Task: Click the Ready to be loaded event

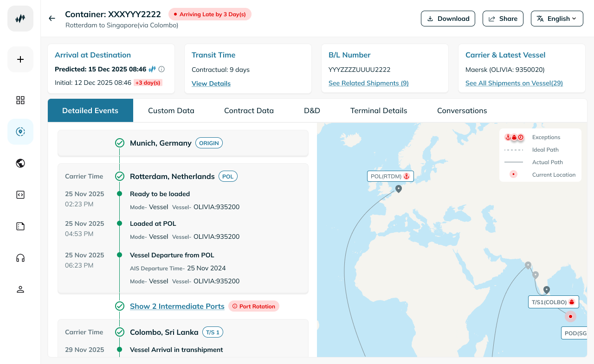Action: point(160,194)
